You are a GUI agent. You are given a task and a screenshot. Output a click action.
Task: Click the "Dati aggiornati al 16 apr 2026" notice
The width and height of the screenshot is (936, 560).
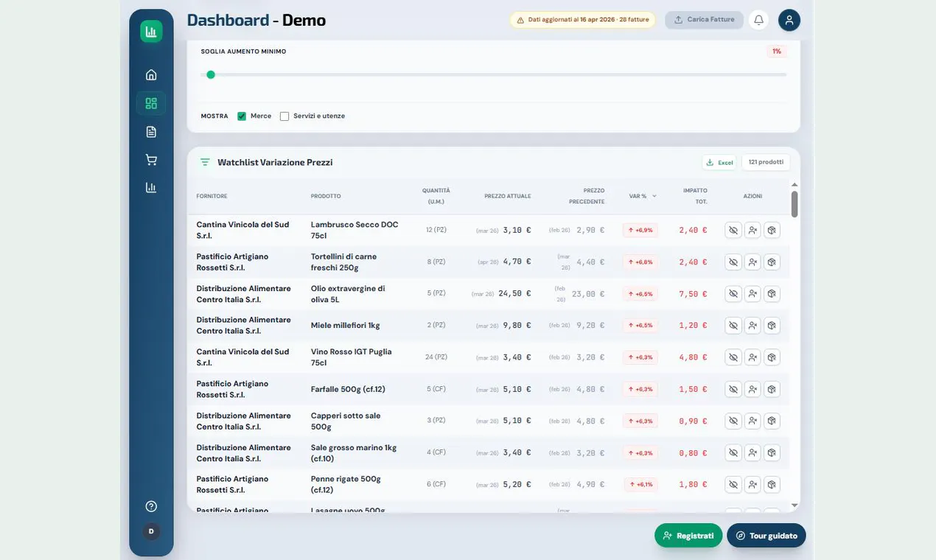pyautogui.click(x=582, y=20)
